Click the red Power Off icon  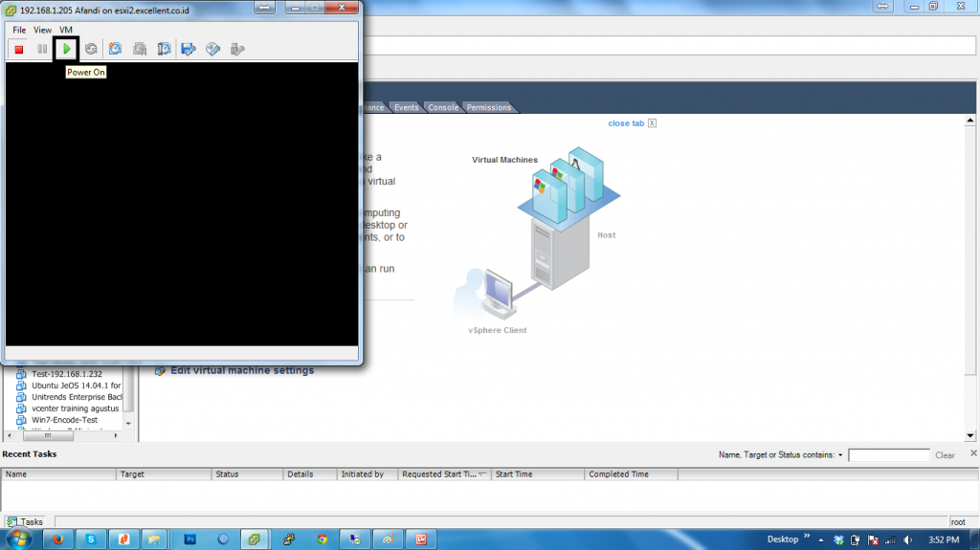(18, 49)
